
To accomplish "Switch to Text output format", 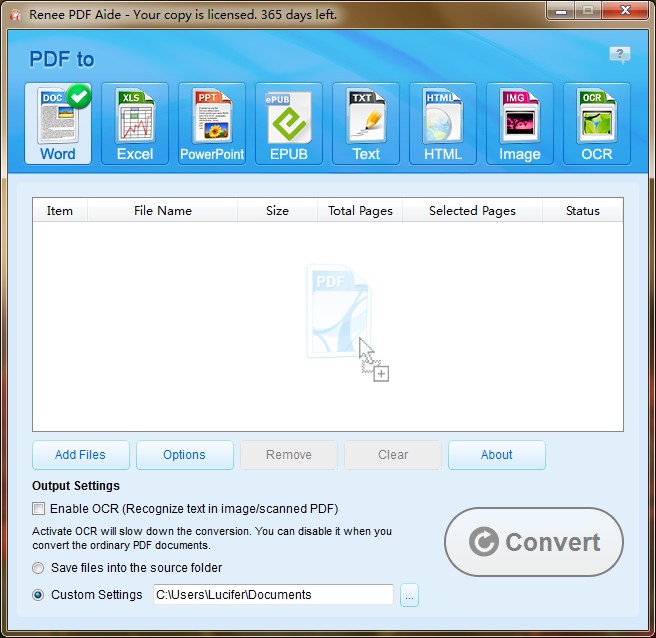I will pos(366,123).
